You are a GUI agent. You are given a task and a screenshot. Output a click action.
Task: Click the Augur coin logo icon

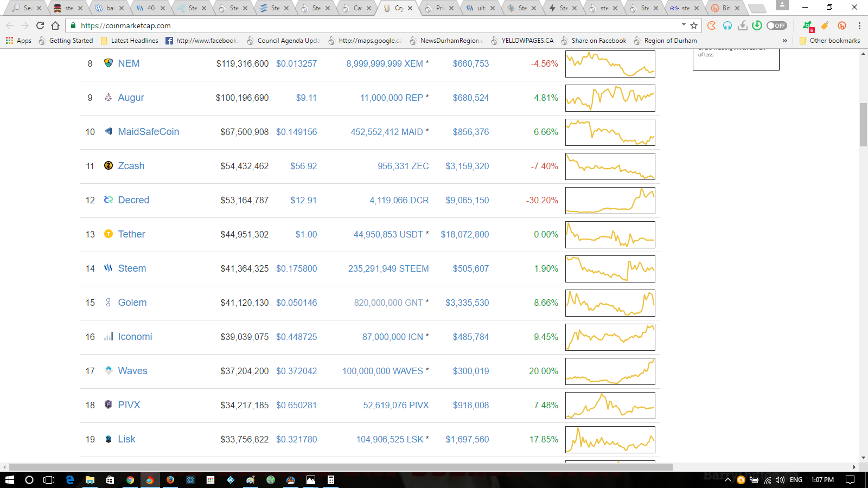click(x=108, y=97)
